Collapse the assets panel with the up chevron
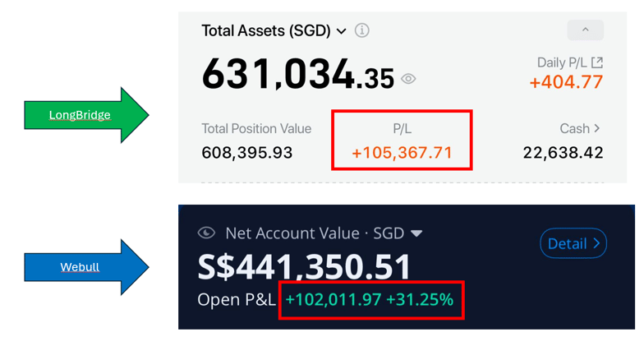Viewport: 644px width, 346px height. tap(585, 30)
